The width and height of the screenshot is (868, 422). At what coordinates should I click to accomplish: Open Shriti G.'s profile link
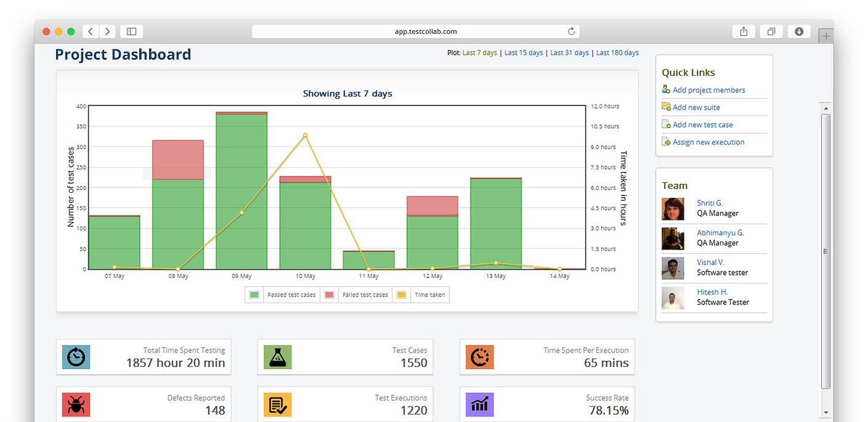click(710, 203)
